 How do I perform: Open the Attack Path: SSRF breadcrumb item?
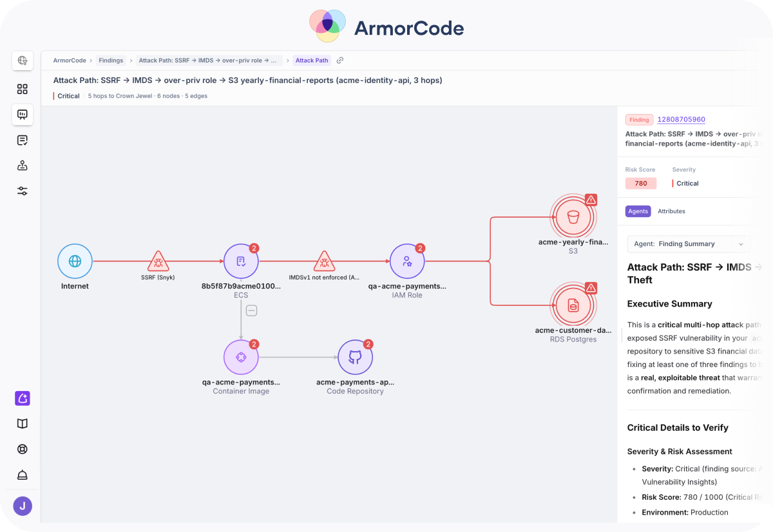point(208,61)
